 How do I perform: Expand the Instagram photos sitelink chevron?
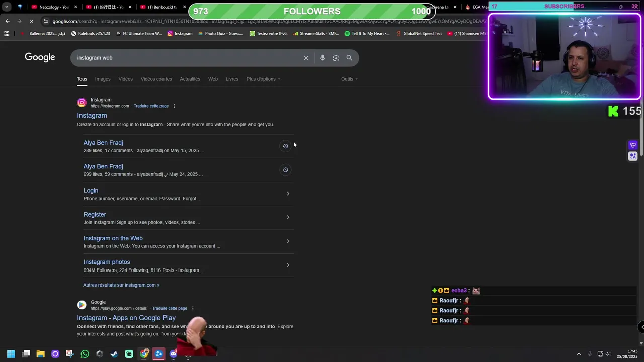288,265
